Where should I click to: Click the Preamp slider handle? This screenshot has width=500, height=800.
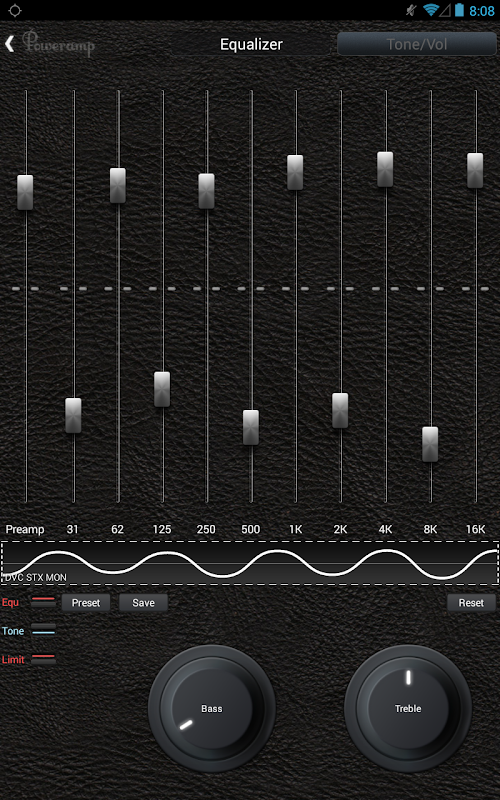[25, 192]
